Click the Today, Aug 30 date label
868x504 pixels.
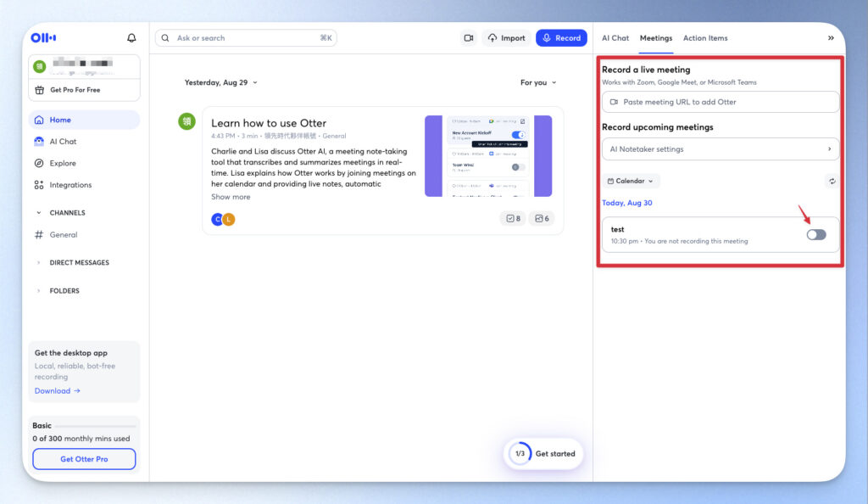coord(627,203)
